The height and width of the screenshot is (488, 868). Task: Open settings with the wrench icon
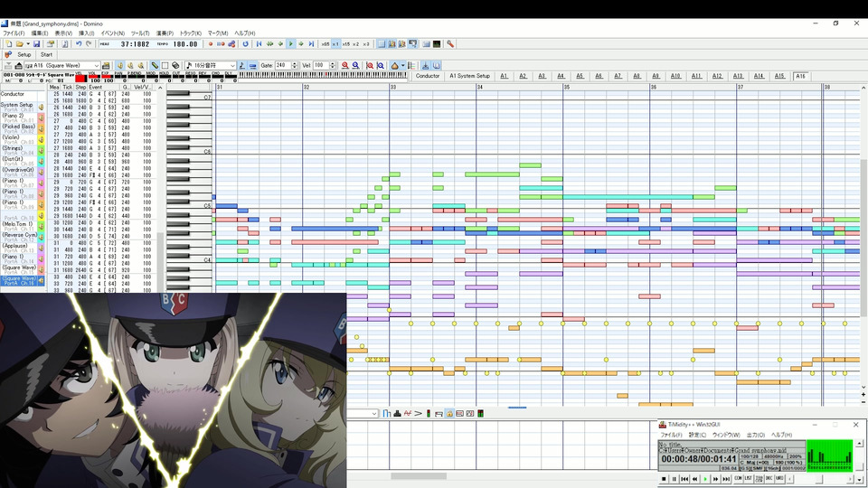(450, 43)
